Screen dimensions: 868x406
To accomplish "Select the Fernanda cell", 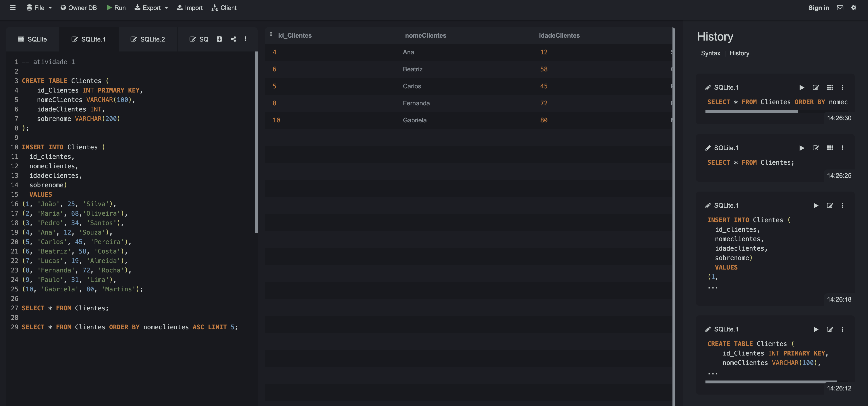I will coord(416,103).
